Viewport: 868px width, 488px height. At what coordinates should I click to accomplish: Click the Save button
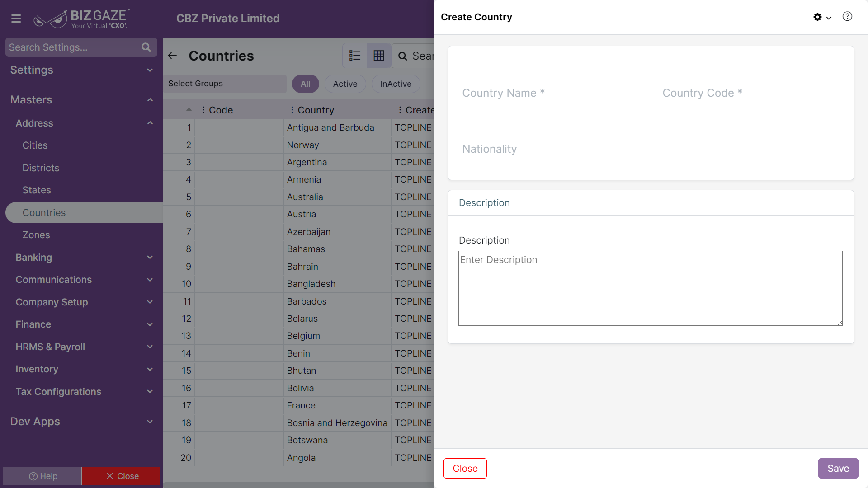pos(838,469)
